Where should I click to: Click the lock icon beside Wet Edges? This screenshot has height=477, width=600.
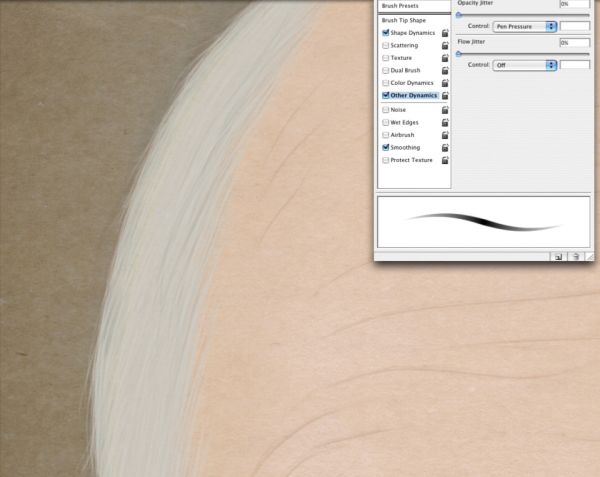click(445, 123)
